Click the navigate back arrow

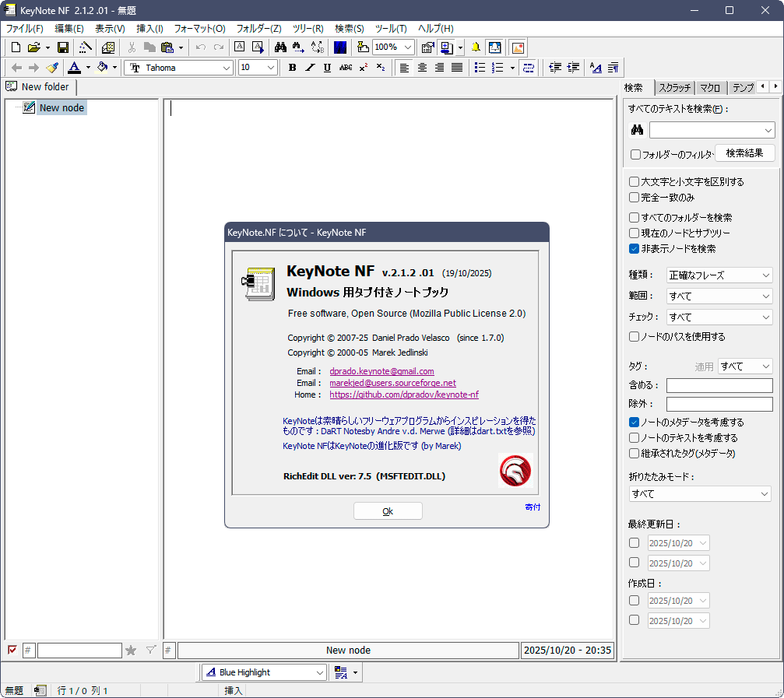[16, 68]
